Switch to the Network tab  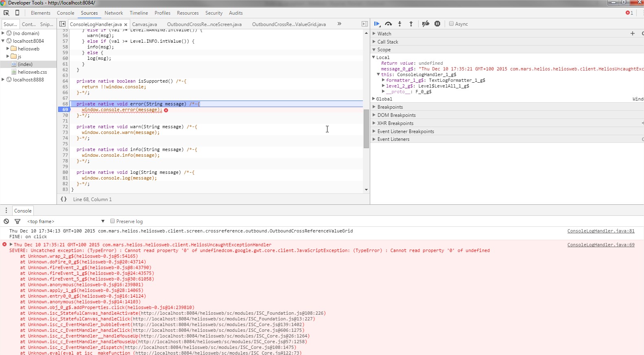(114, 13)
